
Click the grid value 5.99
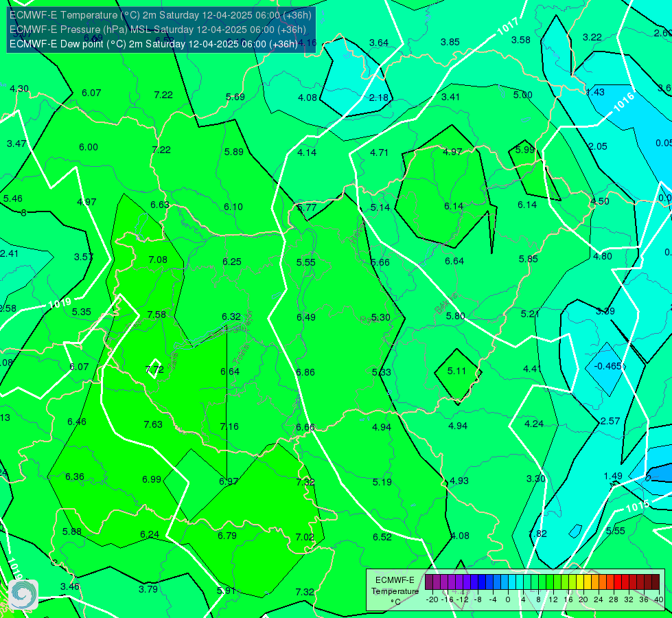(x=525, y=150)
